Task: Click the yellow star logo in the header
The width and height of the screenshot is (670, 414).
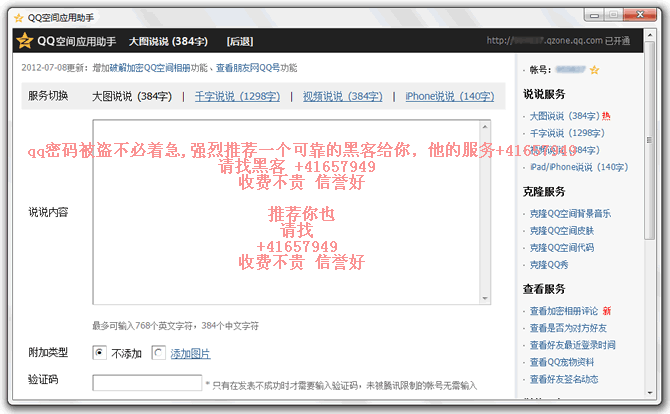Action: pos(24,41)
